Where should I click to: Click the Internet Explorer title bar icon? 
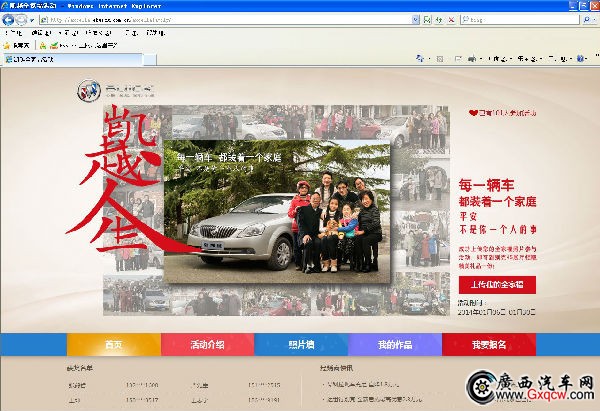coord(6,6)
